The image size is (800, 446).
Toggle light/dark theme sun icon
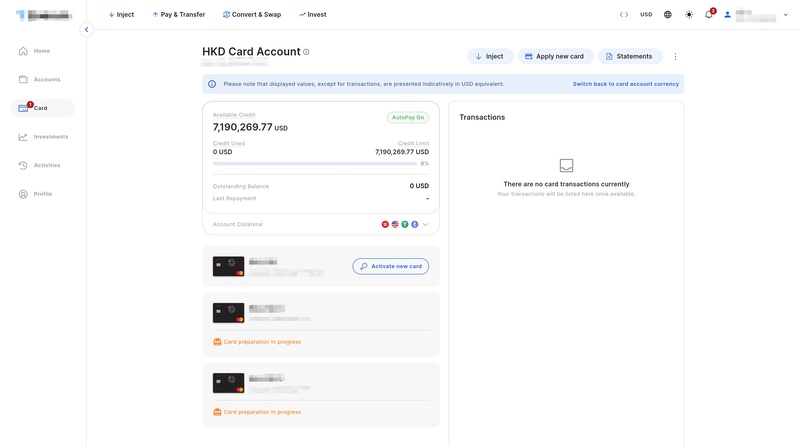click(x=689, y=14)
